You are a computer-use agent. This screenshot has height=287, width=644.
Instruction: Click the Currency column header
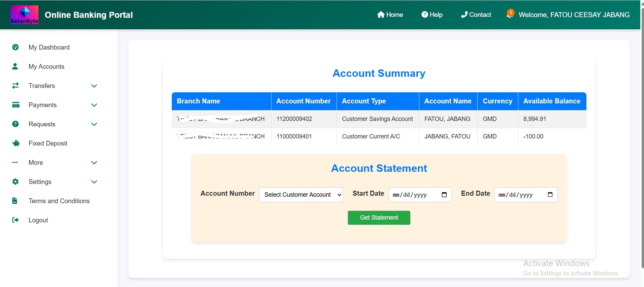497,101
